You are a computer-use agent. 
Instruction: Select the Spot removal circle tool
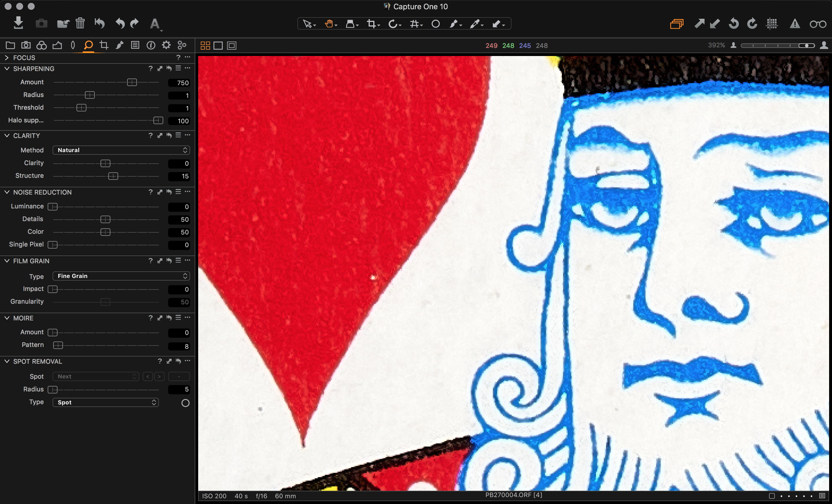click(436, 24)
